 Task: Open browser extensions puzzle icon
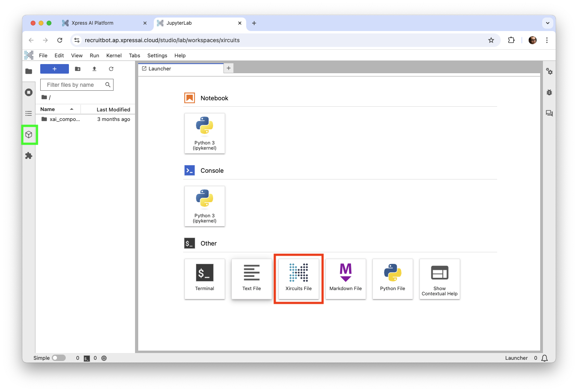(511, 40)
